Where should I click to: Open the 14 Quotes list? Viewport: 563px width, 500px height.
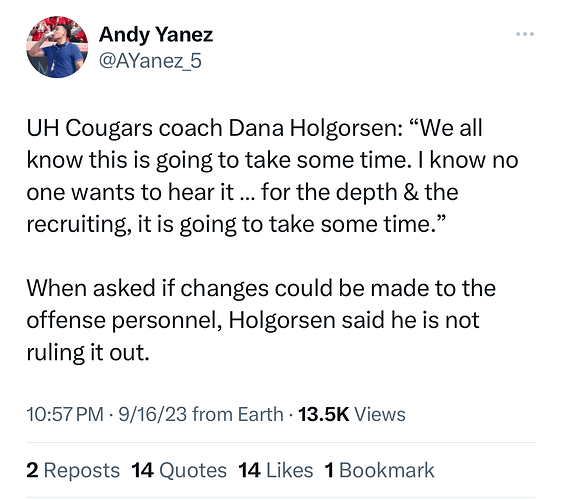click(x=179, y=470)
